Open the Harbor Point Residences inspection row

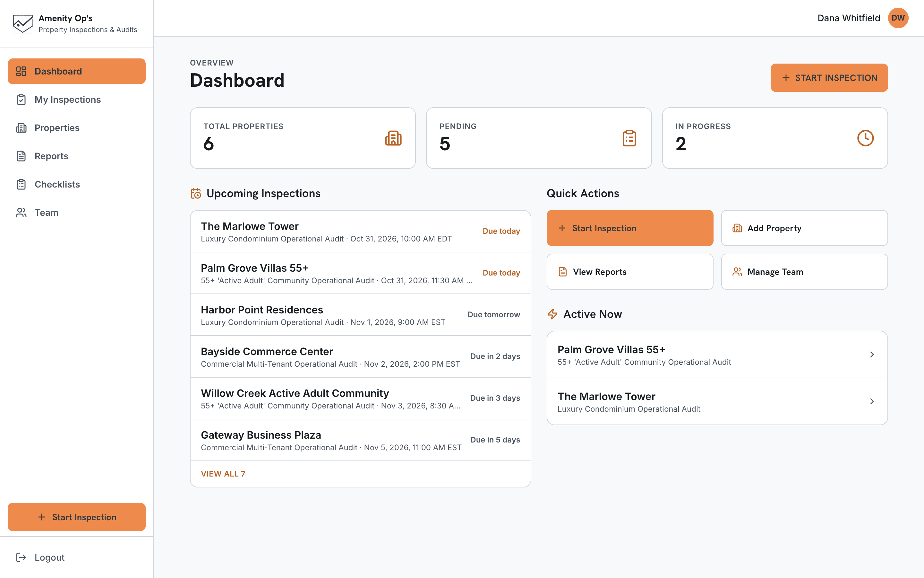pyautogui.click(x=360, y=315)
